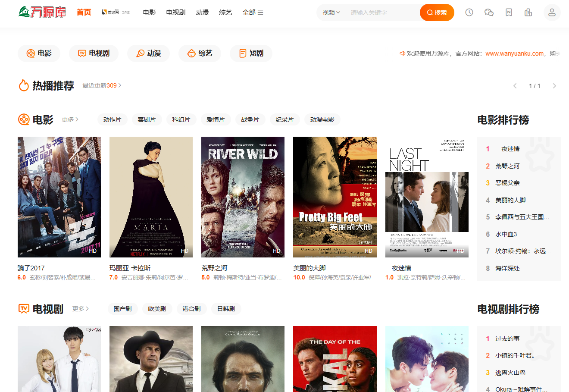Filter movies by 动作片
This screenshot has width=569, height=392.
(x=112, y=119)
